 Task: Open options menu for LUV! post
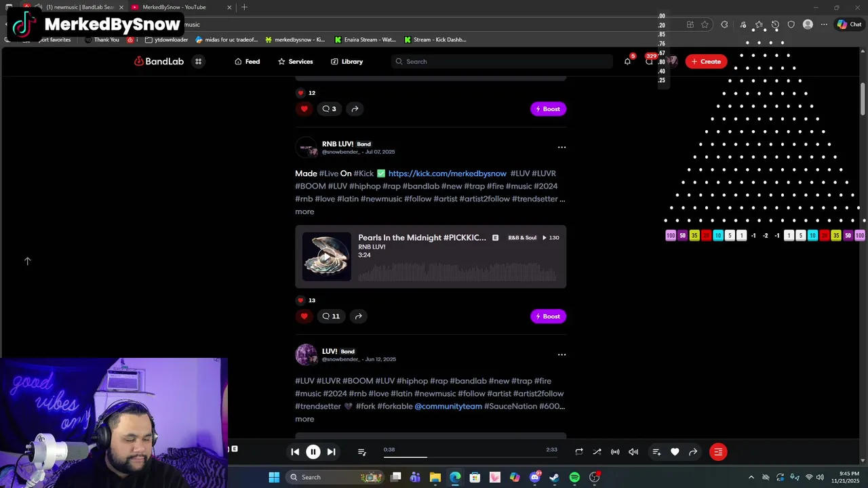(561, 354)
